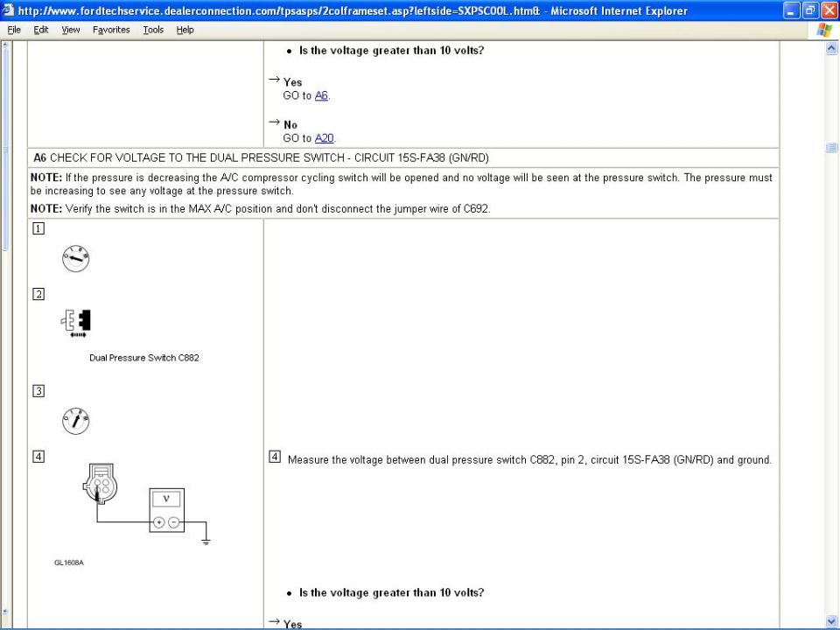Click the main scrollbar down arrow
The width and height of the screenshot is (840, 630).
[x=831, y=621]
